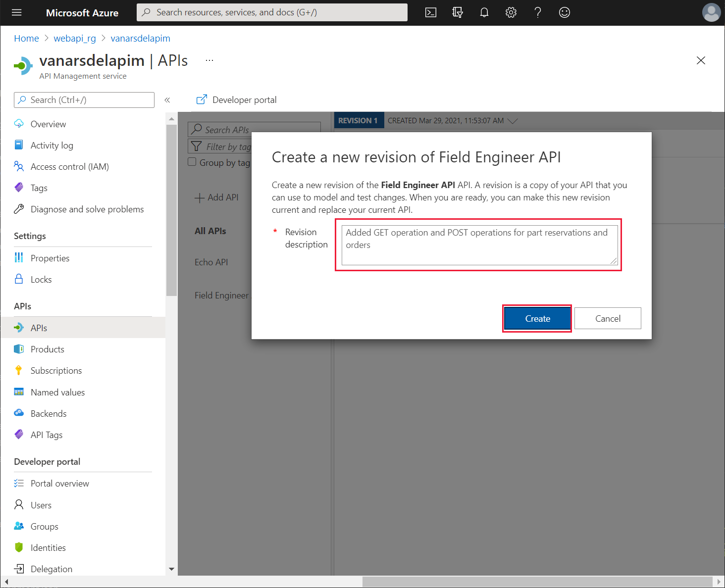The height and width of the screenshot is (588, 725).
Task: Click the Properties bars icon
Action: pos(19,258)
